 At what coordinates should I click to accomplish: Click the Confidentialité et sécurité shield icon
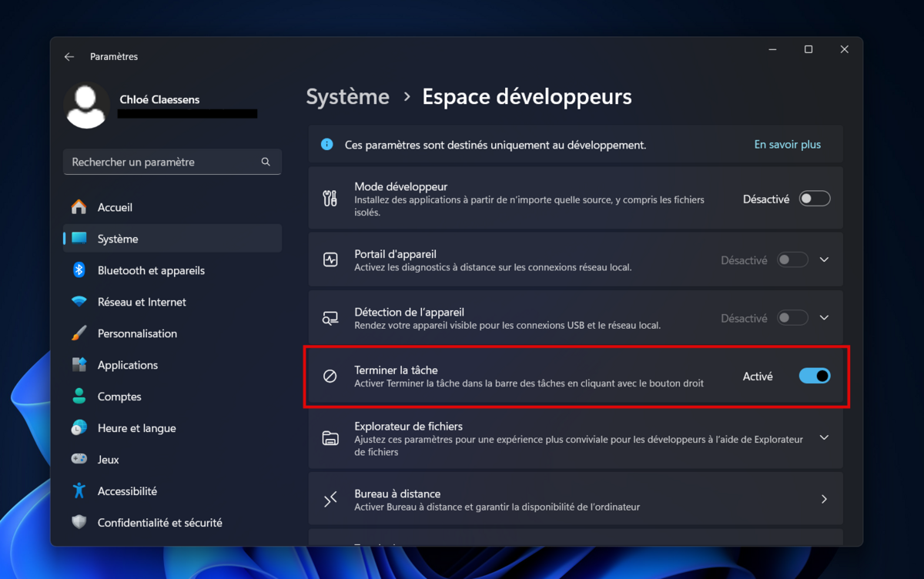[x=79, y=522]
